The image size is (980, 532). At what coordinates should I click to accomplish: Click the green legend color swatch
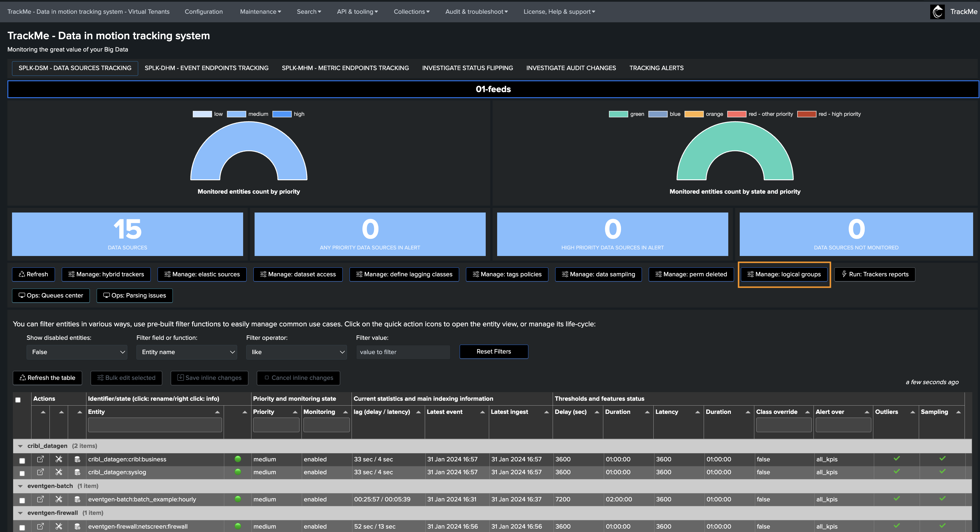[618, 114]
